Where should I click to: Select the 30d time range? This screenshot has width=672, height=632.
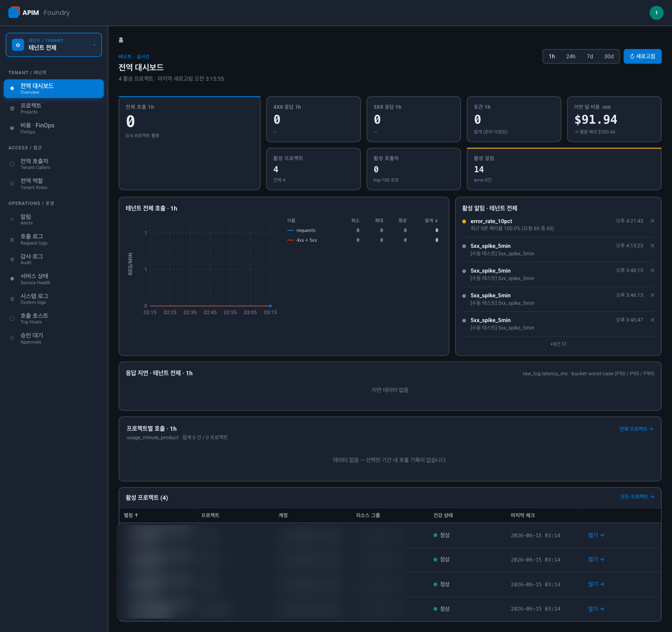coord(609,56)
